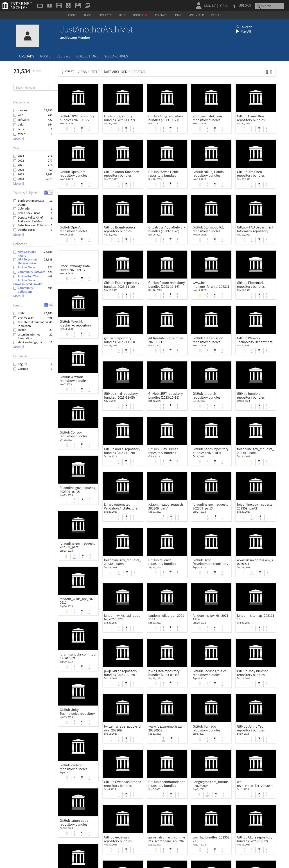Check the texts media type filter
This screenshot has height=868, width=289.
tap(15, 129)
